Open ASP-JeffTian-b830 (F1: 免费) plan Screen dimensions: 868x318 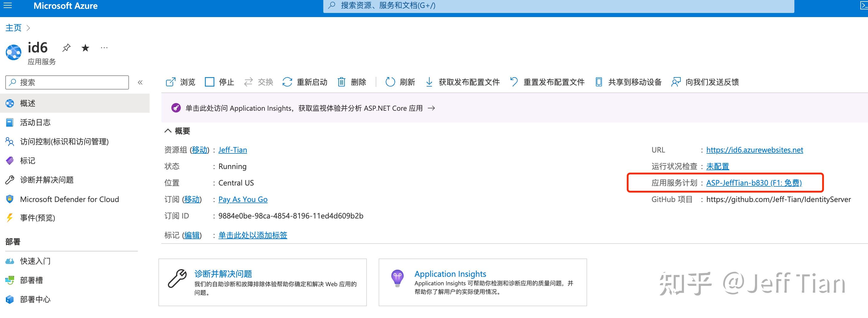pos(754,183)
